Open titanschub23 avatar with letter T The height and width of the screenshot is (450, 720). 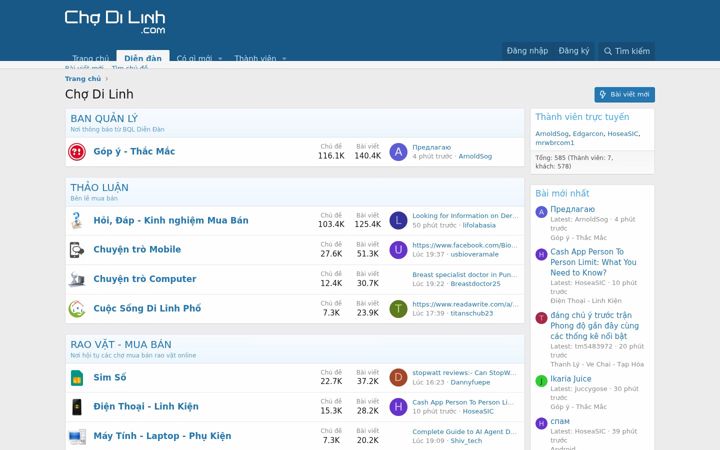click(x=398, y=309)
